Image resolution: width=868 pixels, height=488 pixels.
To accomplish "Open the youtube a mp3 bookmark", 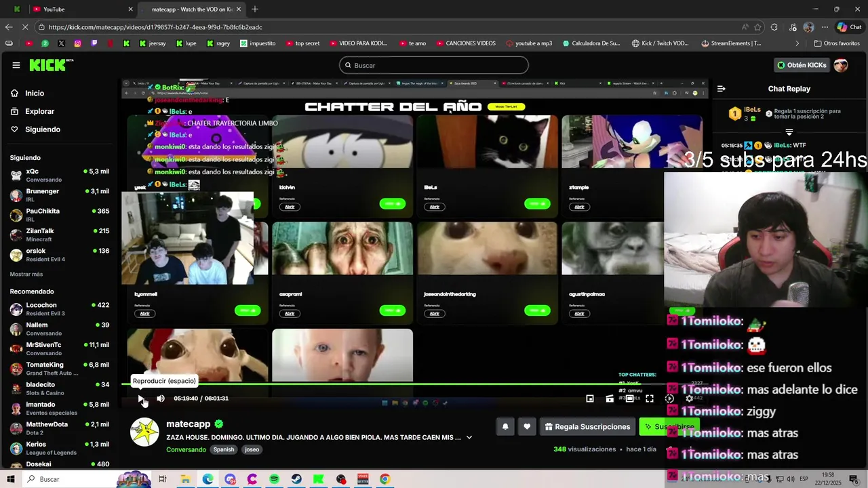I will click(529, 43).
